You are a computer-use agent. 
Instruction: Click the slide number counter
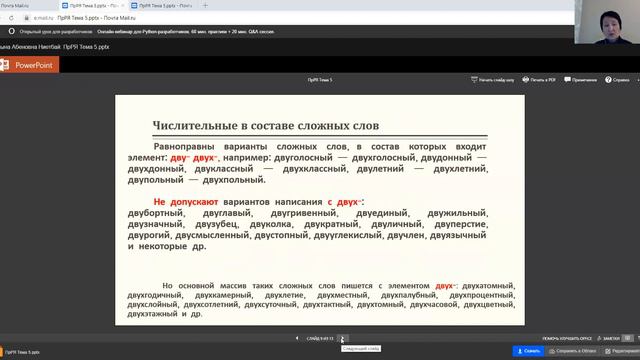pyautogui.click(x=320, y=338)
